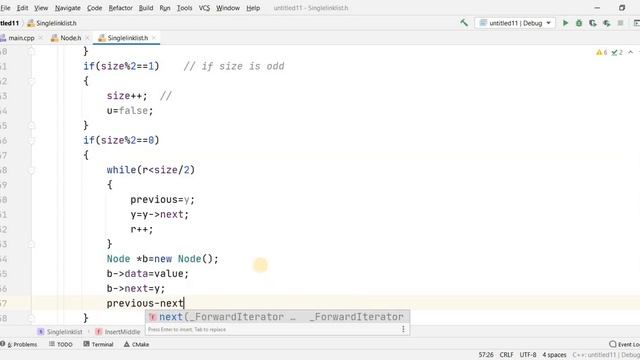Change file encoding UTF-8 in status bar
The width and height of the screenshot is (640, 360).
coord(528,355)
